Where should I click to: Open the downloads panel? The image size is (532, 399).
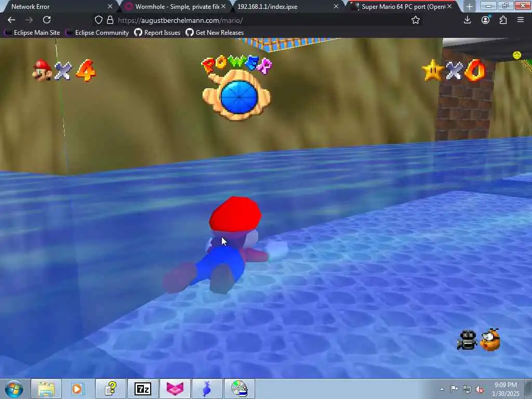click(x=467, y=20)
